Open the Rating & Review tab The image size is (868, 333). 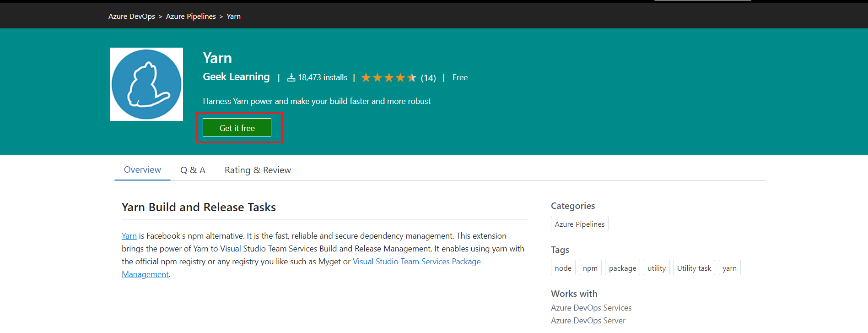coord(258,170)
